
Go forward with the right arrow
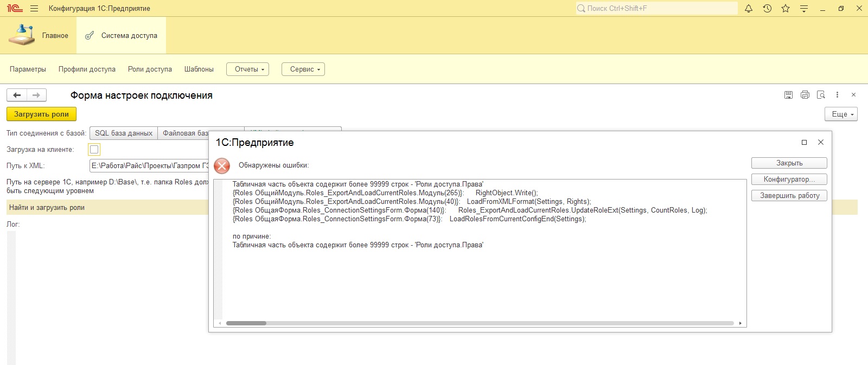click(x=36, y=95)
